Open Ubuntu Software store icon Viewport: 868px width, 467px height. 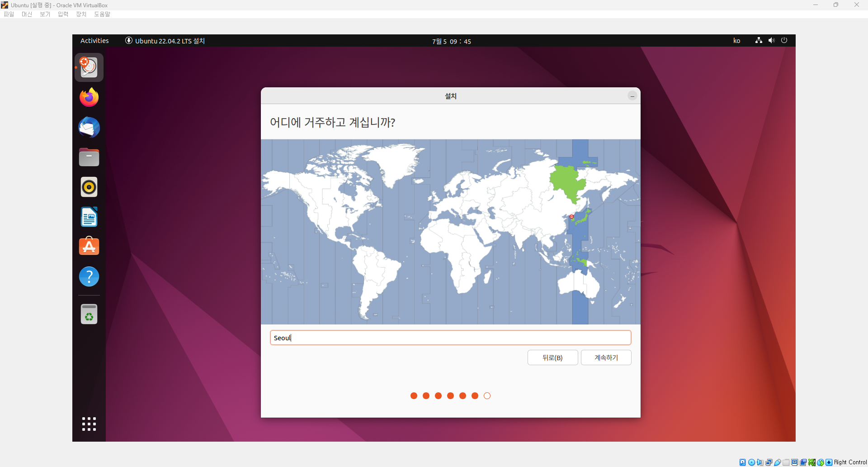pyautogui.click(x=89, y=247)
